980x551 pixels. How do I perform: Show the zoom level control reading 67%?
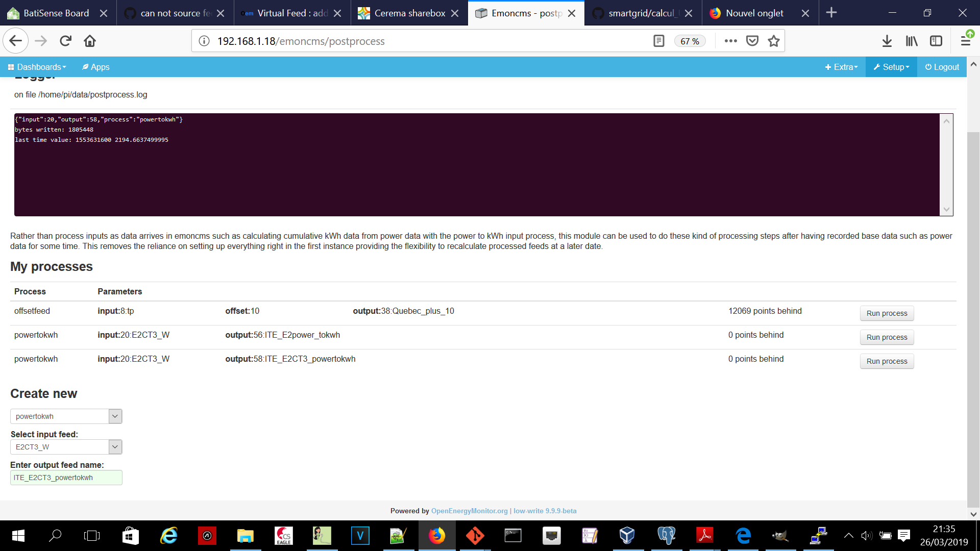point(690,41)
